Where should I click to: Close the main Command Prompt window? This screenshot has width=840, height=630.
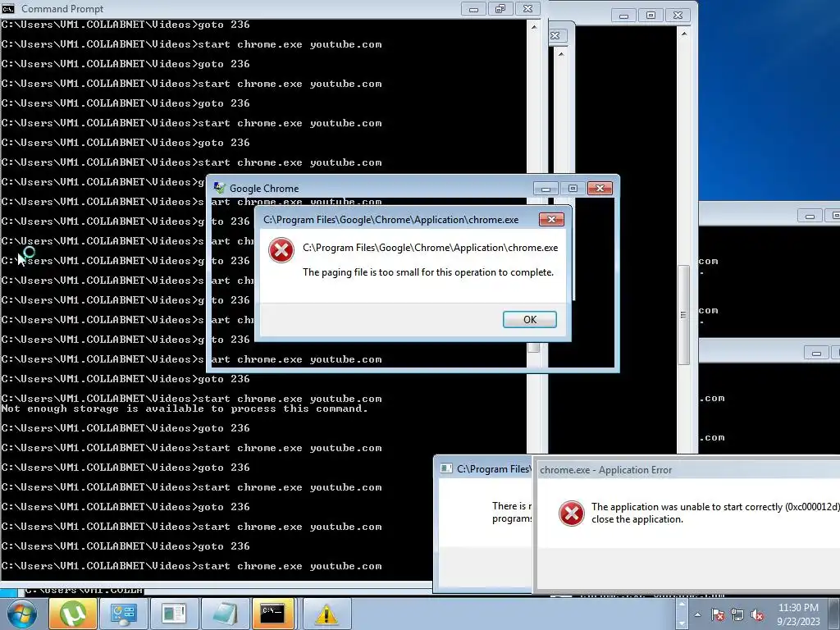[x=527, y=9]
